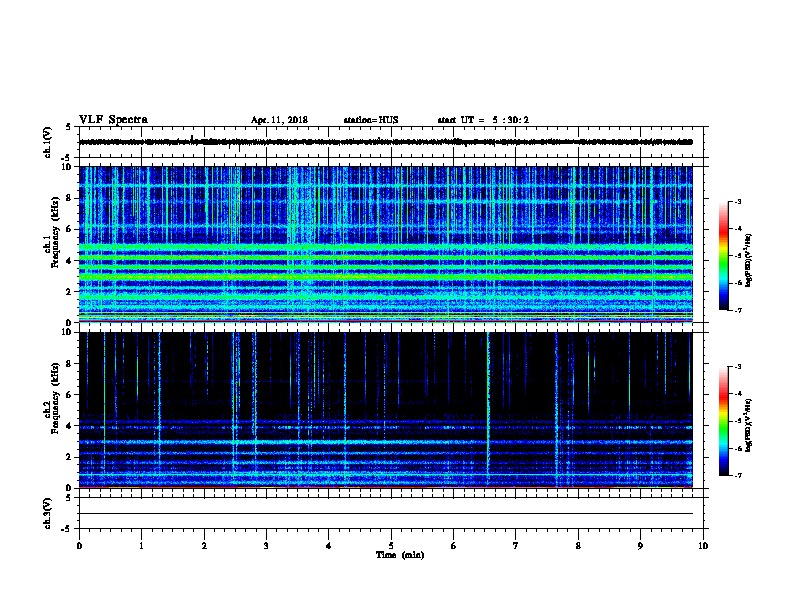Screen dimensions: 792x612
Task: Click the "-7" tick on lower color bar
Action: (737, 475)
